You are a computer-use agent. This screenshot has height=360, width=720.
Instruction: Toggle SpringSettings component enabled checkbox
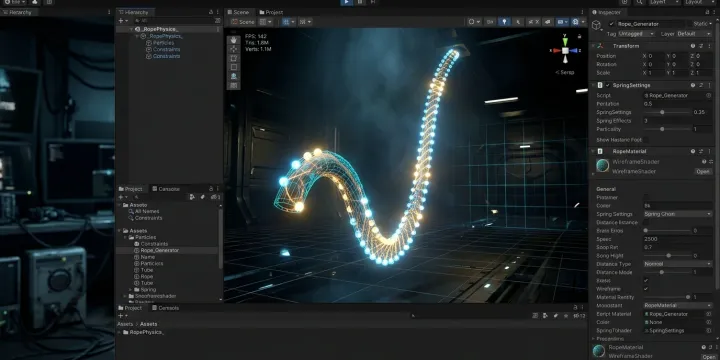pos(608,85)
